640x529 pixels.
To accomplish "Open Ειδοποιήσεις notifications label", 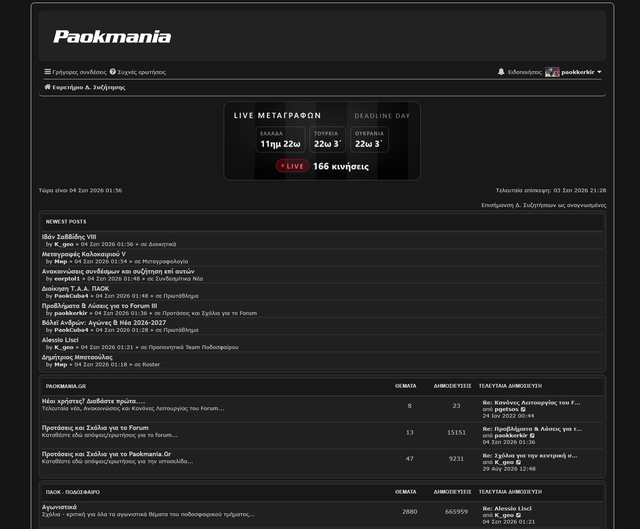I will [524, 72].
